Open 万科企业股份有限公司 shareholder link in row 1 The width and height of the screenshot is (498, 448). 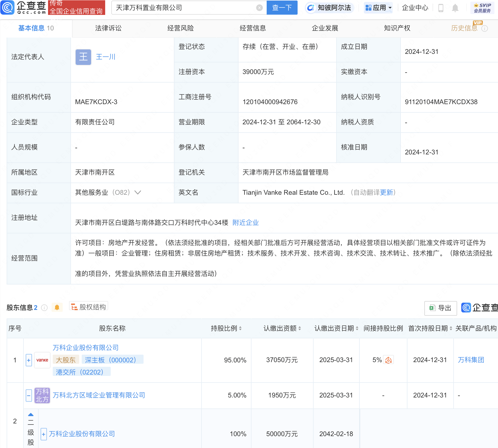[86, 348]
